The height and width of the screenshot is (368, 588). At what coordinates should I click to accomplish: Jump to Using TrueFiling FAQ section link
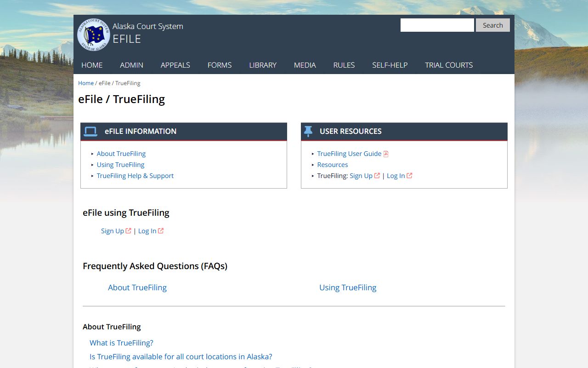(x=348, y=287)
